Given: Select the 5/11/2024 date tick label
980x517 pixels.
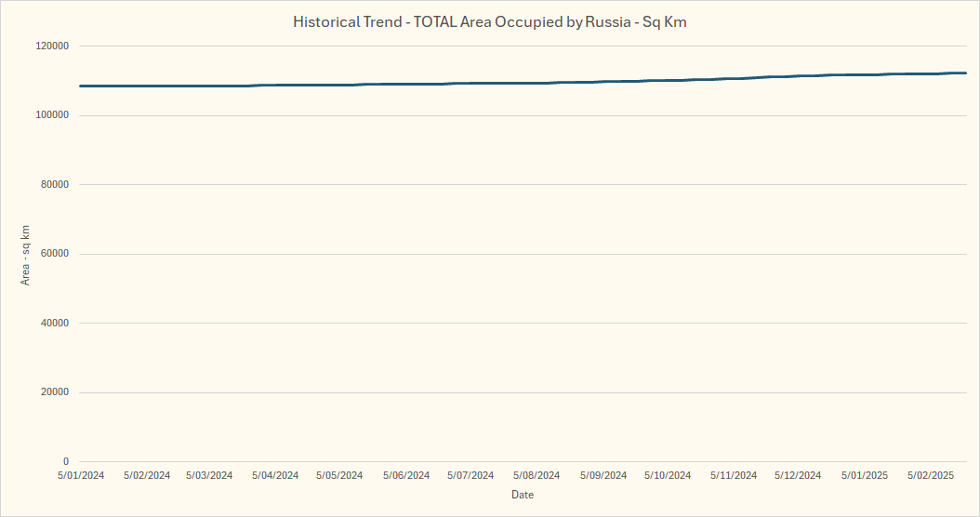Looking at the screenshot, I should [734, 475].
